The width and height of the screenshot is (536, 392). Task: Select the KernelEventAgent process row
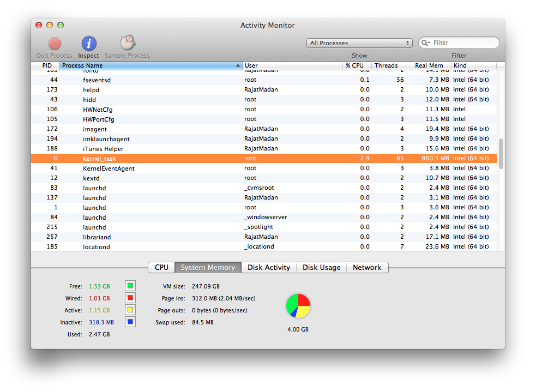pos(264,168)
